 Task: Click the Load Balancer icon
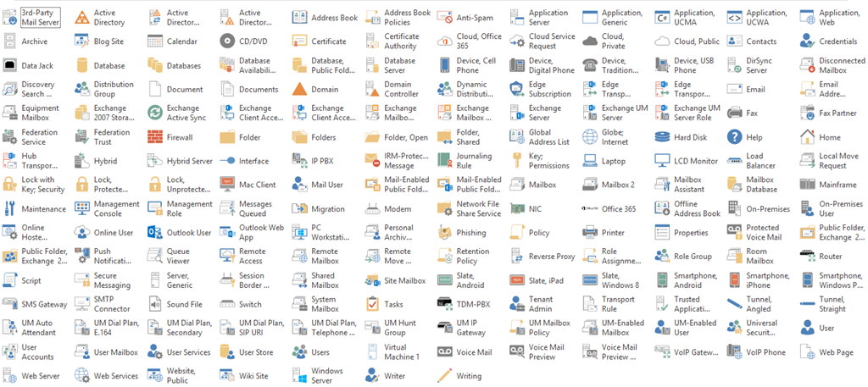(x=735, y=161)
